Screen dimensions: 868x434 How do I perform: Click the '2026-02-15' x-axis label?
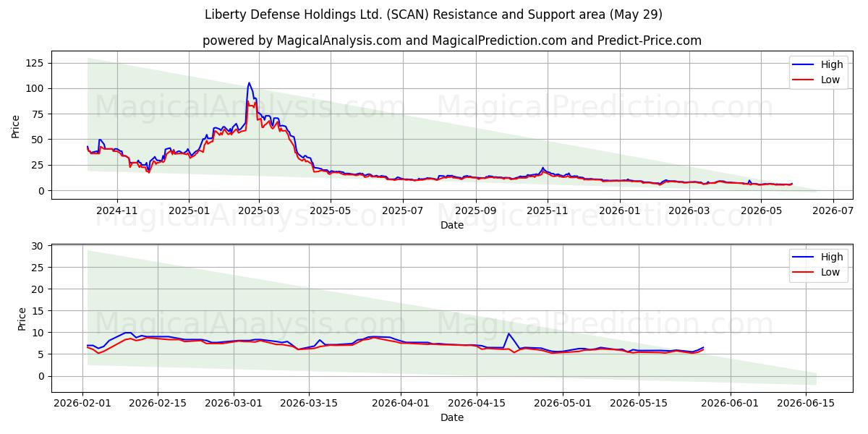click(158, 403)
